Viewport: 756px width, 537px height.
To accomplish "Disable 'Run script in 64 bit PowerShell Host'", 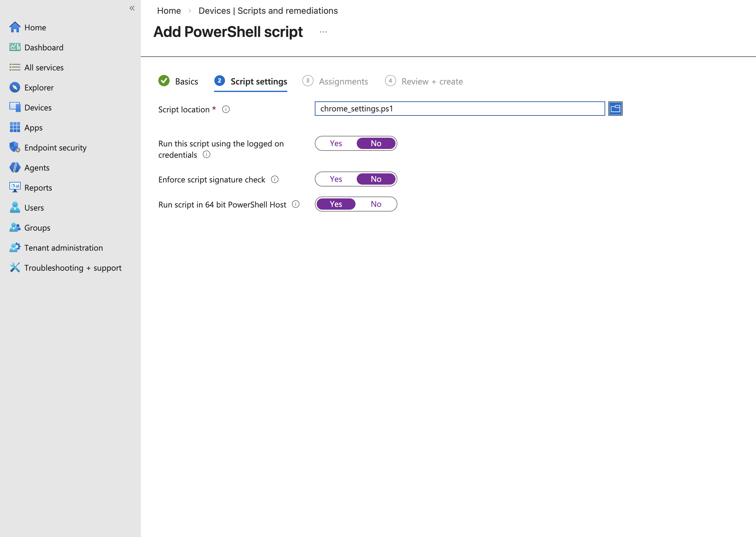I will pyautogui.click(x=376, y=204).
